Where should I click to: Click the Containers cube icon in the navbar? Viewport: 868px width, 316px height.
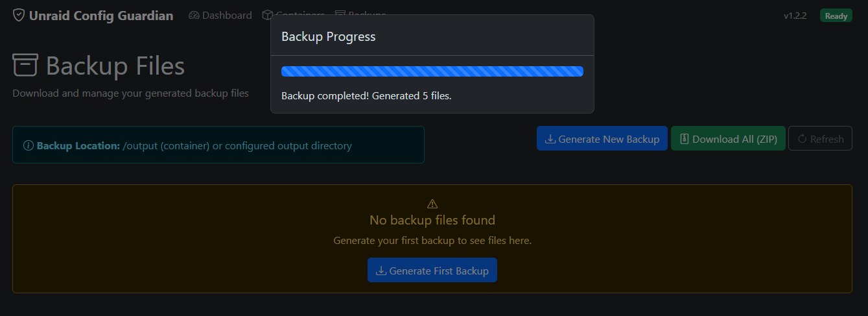[x=267, y=15]
